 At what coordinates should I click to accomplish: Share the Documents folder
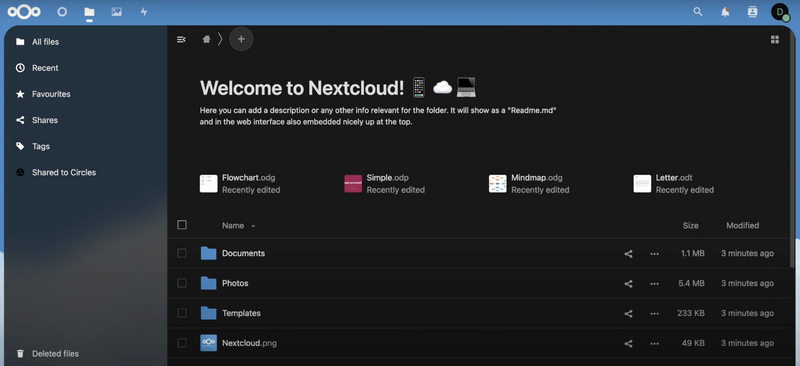tap(628, 254)
